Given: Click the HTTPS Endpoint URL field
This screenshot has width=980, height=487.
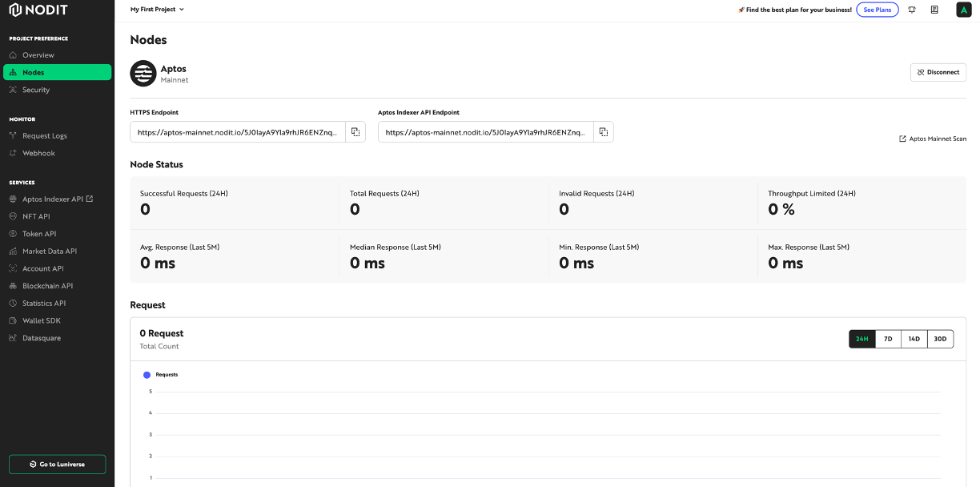Looking at the screenshot, I should click(x=238, y=132).
